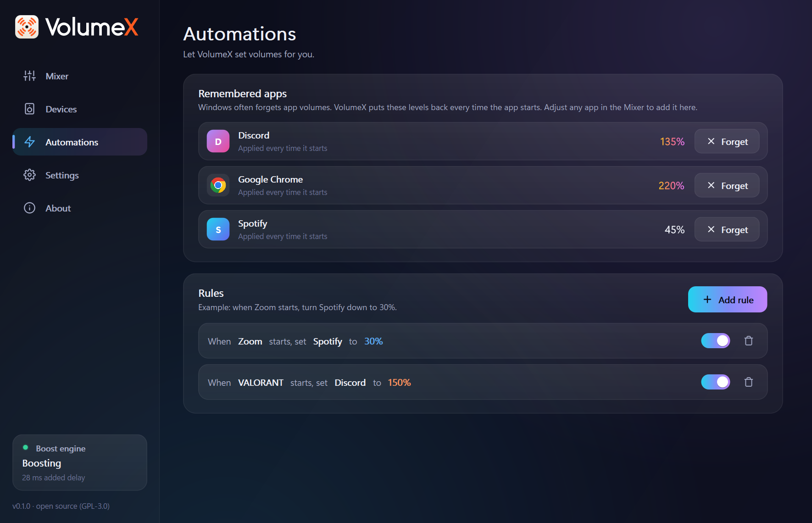
Task: Click Google Chrome's 220% volume value
Action: click(x=671, y=186)
